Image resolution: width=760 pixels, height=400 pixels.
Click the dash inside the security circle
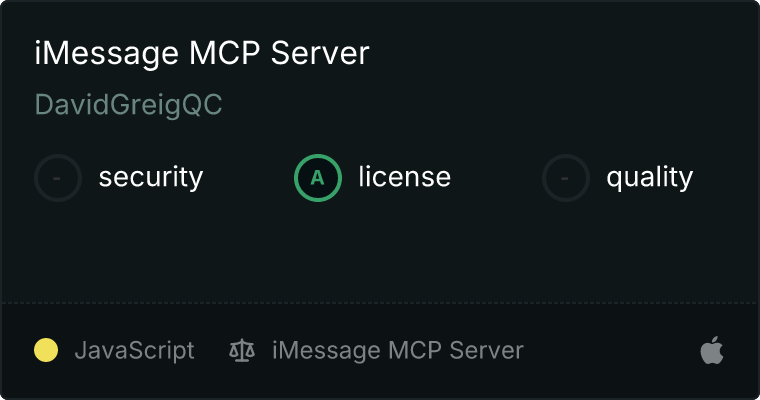click(x=57, y=178)
